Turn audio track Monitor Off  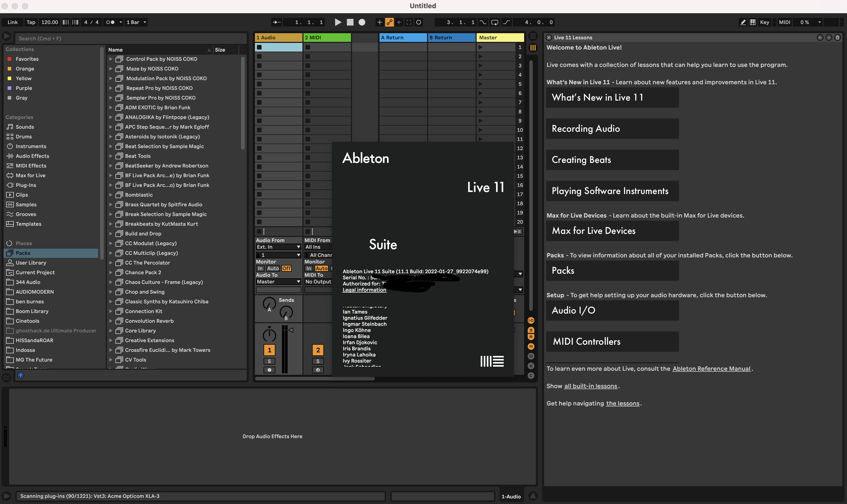[x=286, y=268]
